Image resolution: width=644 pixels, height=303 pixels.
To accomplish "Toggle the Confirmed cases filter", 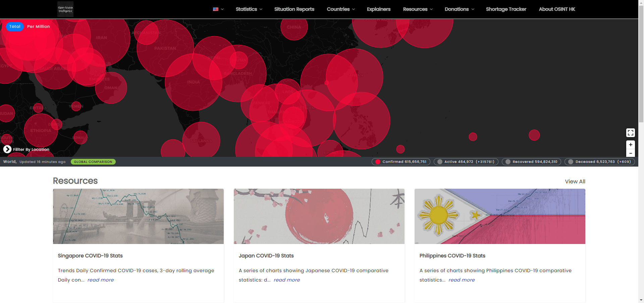I will point(401,162).
